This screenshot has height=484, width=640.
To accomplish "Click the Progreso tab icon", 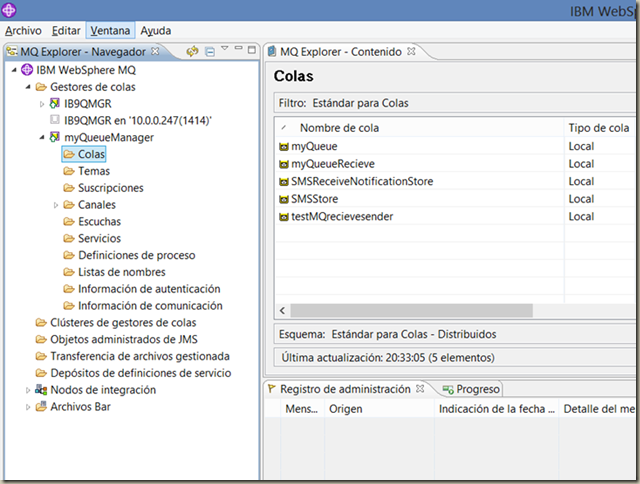I will click(x=448, y=390).
